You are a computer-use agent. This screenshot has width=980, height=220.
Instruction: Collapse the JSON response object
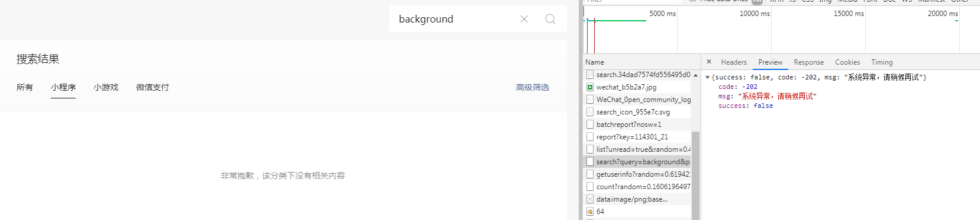707,78
